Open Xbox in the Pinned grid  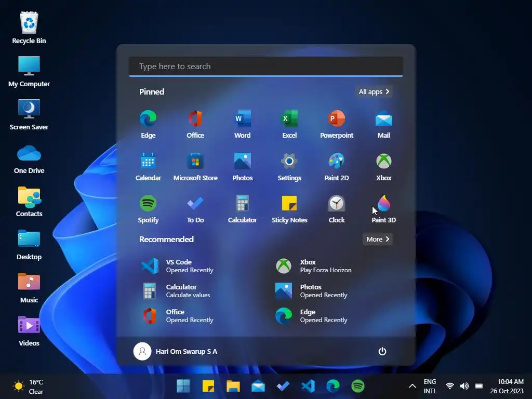[384, 167]
